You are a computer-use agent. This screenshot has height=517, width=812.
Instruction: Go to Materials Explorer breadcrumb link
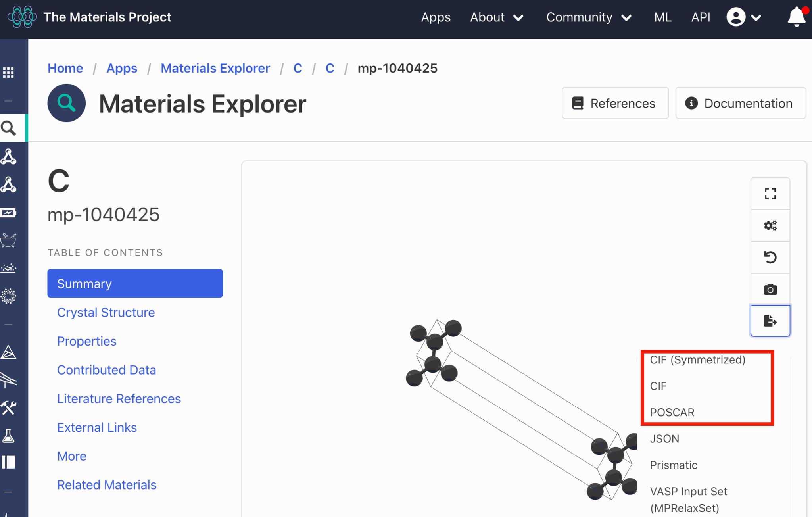click(x=215, y=68)
